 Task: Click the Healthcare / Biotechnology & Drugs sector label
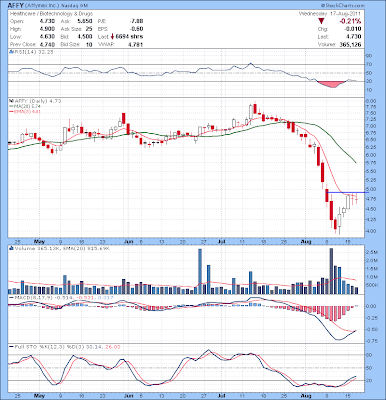click(x=51, y=14)
